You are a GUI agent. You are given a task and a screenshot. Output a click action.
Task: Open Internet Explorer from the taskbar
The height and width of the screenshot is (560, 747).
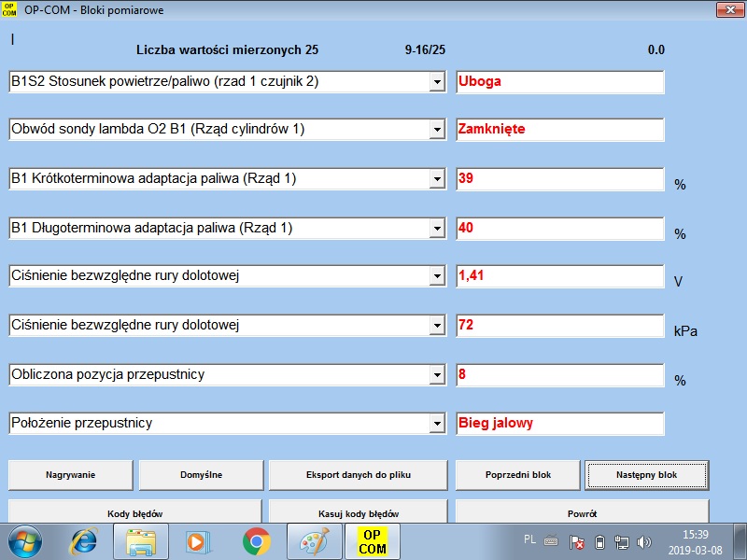(x=85, y=541)
